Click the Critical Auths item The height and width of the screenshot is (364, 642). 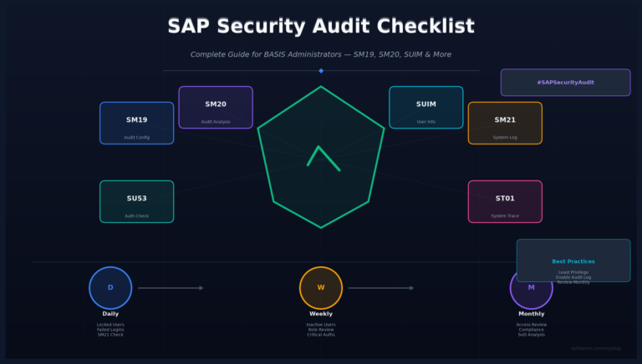(321, 335)
